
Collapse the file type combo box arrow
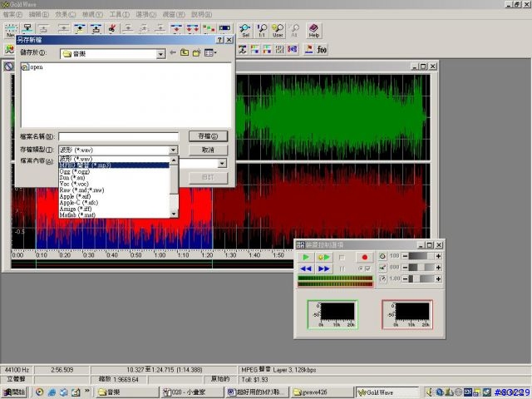173,150
